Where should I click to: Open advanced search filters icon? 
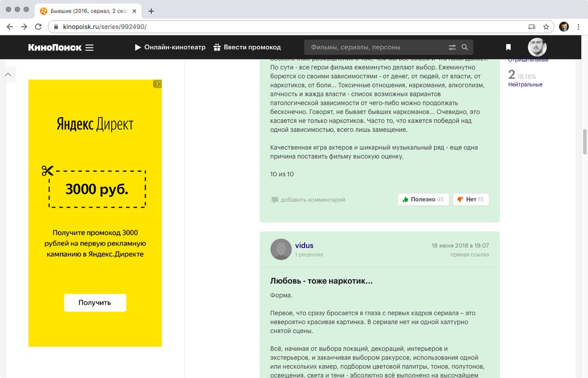click(452, 47)
